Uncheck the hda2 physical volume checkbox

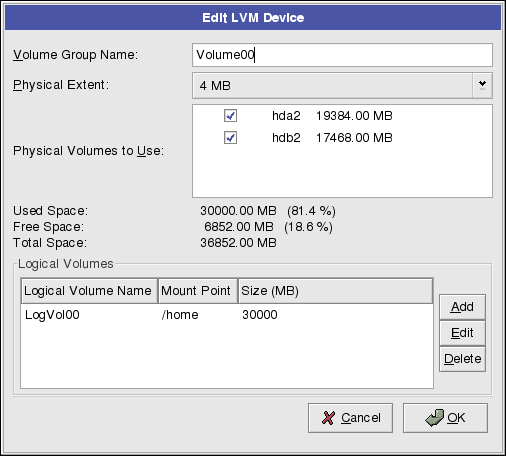(x=230, y=116)
